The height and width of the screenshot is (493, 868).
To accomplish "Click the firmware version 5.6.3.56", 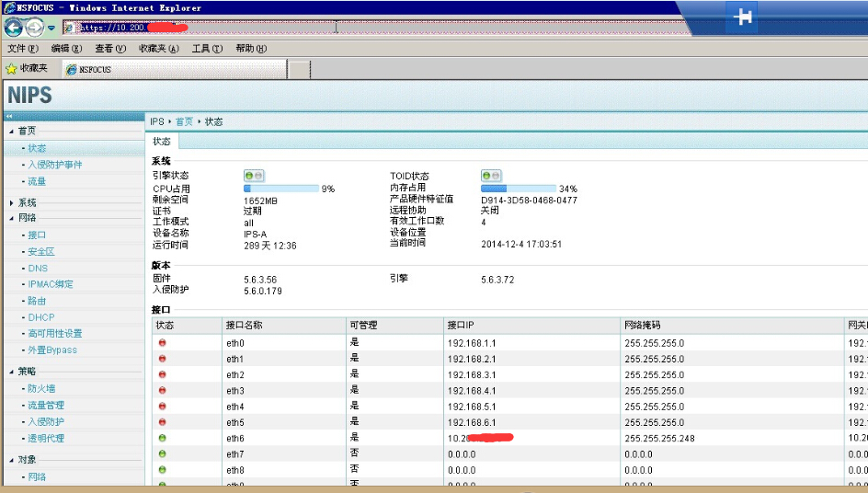I will [x=260, y=280].
